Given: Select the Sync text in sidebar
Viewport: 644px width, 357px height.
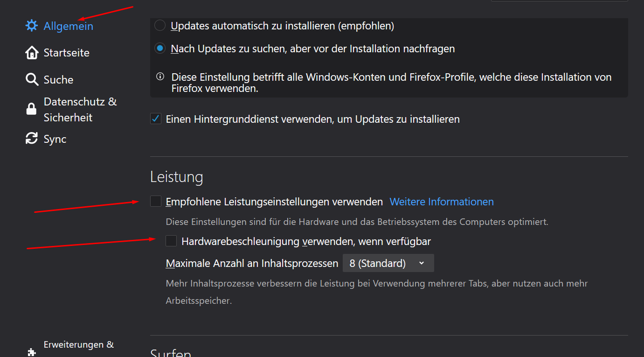Looking at the screenshot, I should [55, 139].
